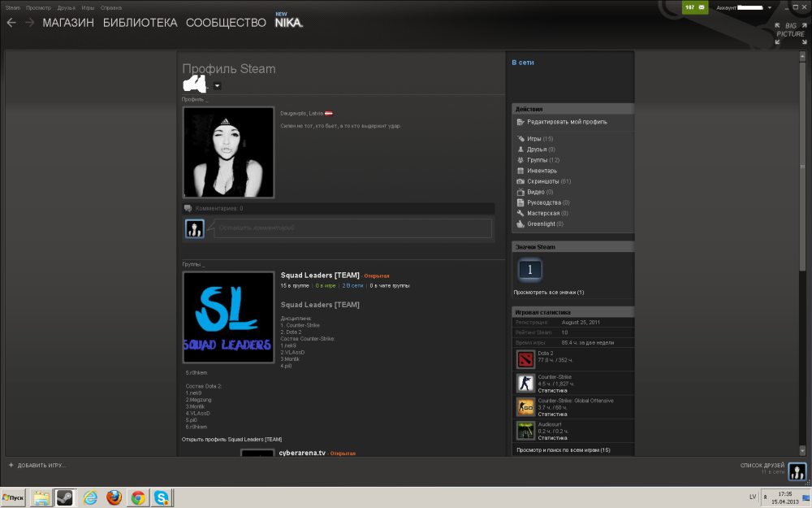Open the Друзья menu
Image resolution: width=812 pixels, height=508 pixels.
tap(67, 8)
